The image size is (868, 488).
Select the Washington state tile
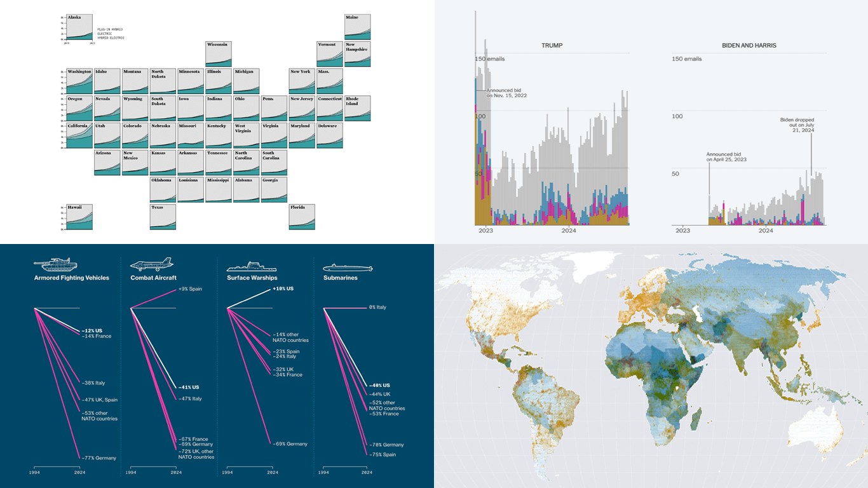tap(79, 81)
